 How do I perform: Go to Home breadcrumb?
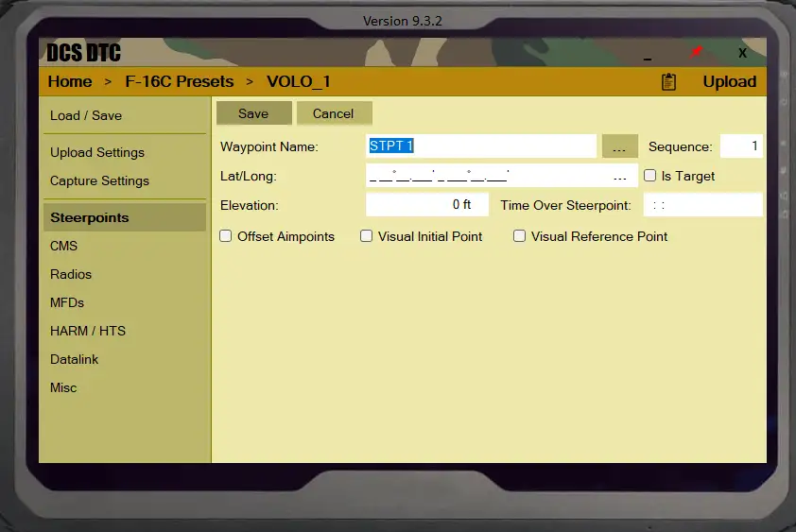70,81
